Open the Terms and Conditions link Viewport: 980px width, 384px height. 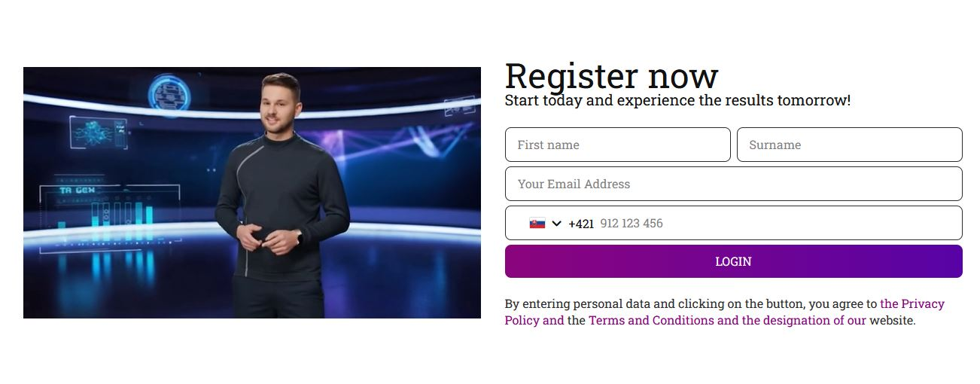[x=651, y=321]
